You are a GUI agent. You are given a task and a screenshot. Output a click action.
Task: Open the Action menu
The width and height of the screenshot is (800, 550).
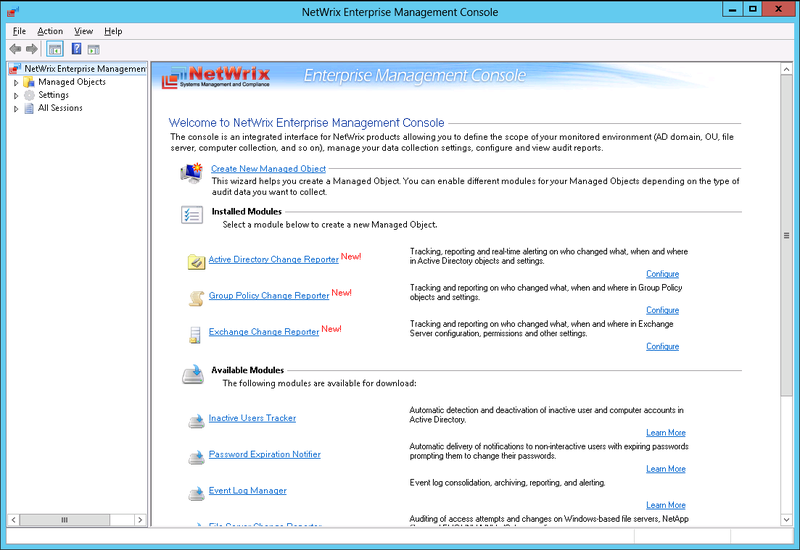[50, 31]
